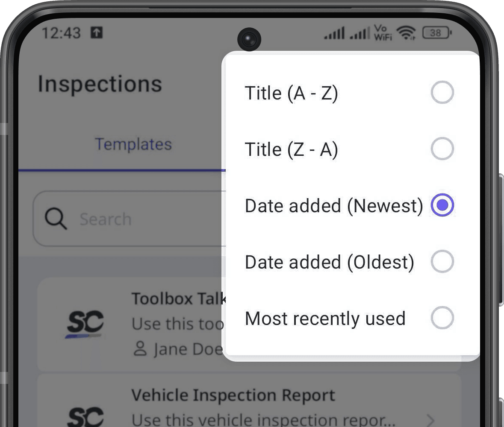Tap the person icon beside Jane Doe
The image size is (504, 427).
139,349
